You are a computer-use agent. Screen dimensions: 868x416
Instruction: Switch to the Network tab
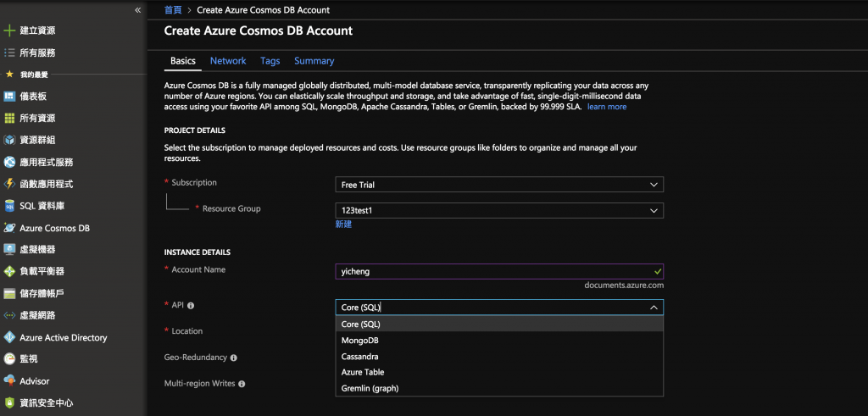click(228, 61)
